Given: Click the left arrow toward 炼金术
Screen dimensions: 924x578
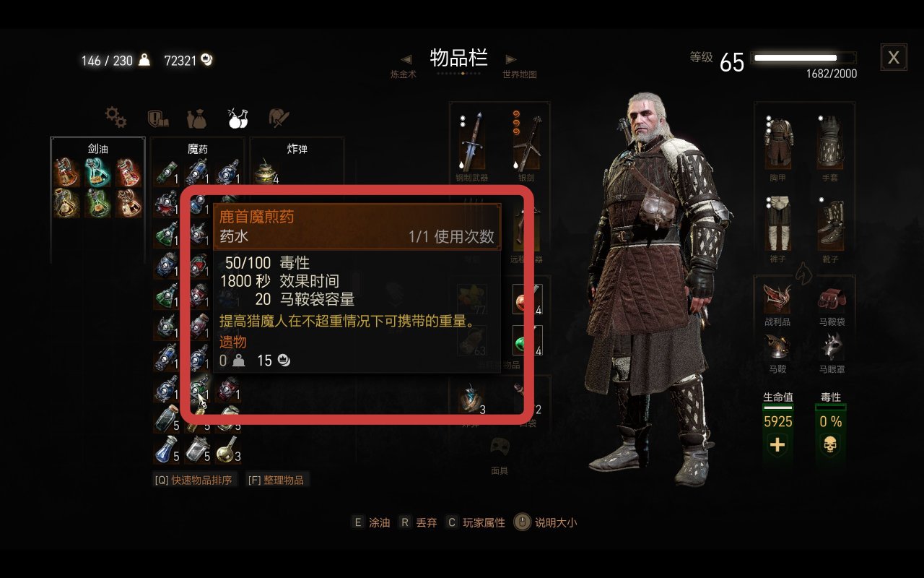Looking at the screenshot, I should (x=406, y=59).
